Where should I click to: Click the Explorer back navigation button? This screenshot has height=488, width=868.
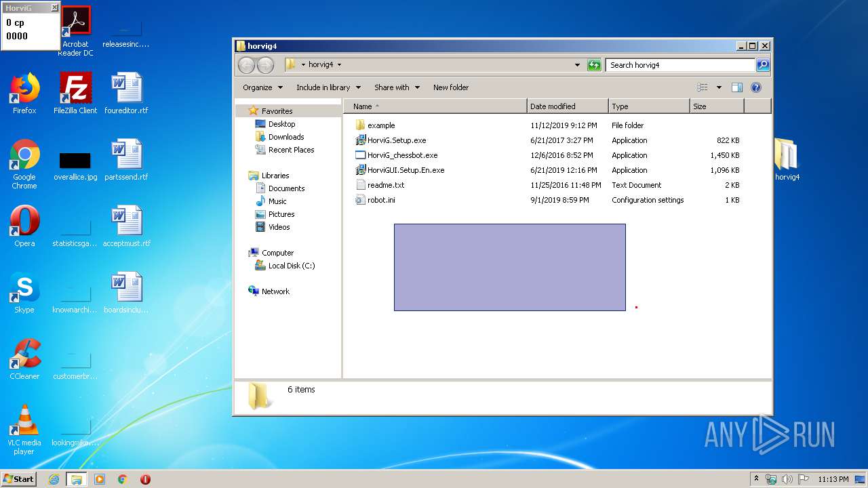(246, 65)
